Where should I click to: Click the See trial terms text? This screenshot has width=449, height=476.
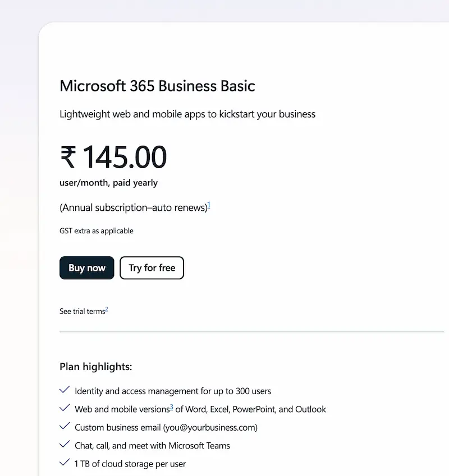pos(82,311)
